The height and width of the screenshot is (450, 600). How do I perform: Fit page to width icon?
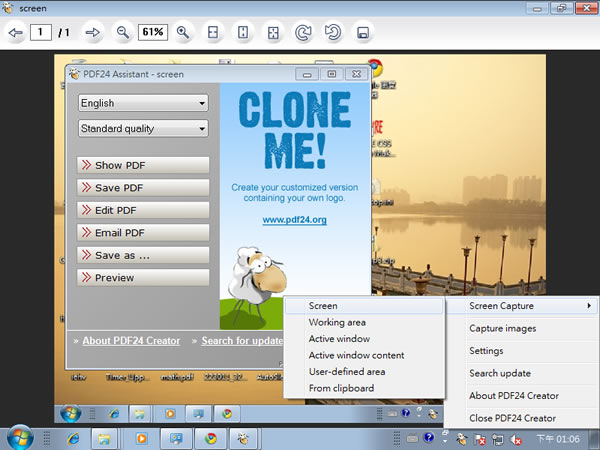[213, 33]
